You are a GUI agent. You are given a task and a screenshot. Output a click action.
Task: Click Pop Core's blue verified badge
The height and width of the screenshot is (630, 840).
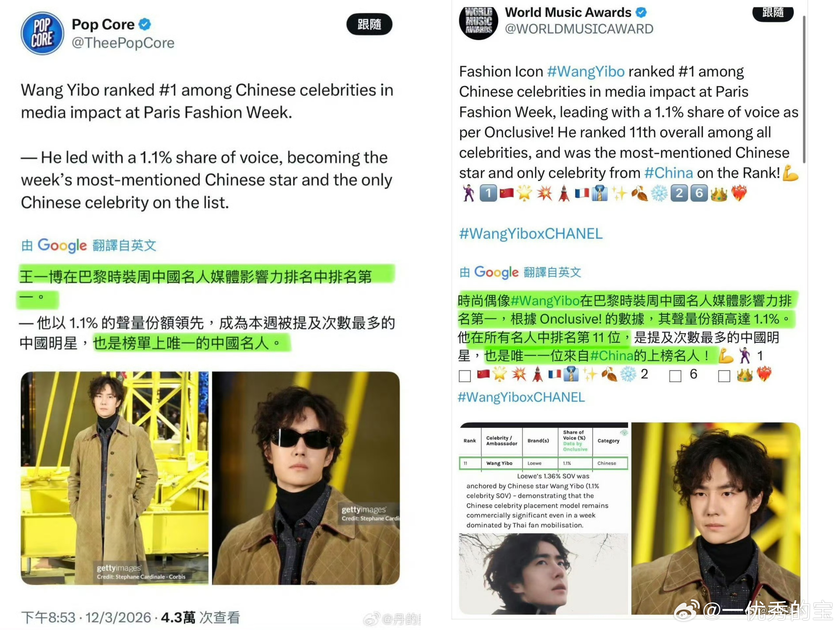click(x=145, y=24)
